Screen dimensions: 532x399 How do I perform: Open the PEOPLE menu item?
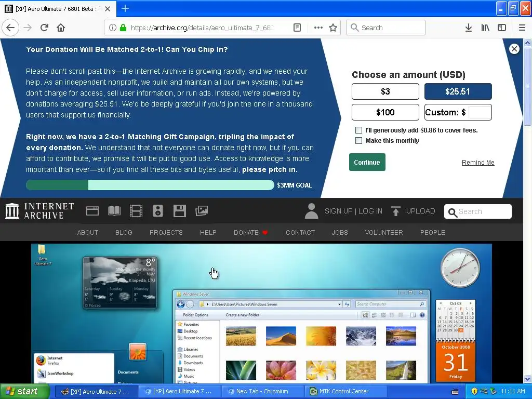click(433, 232)
